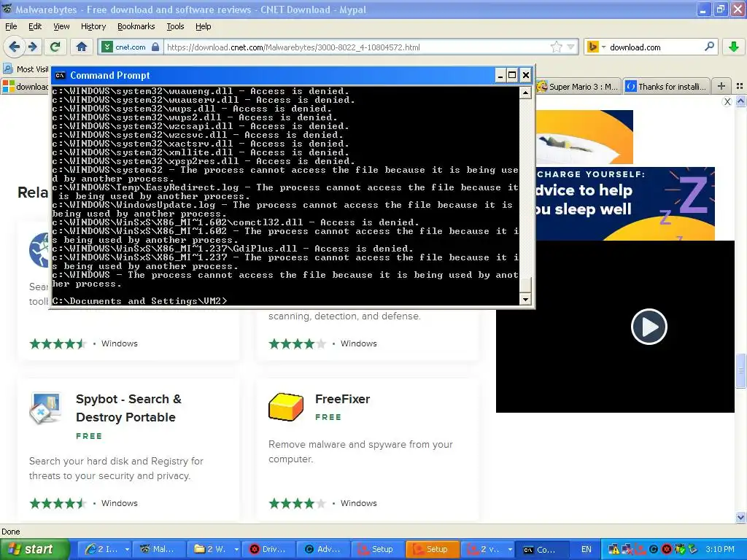Viewport: 747px width, 560px height.
Task: Open the Edit menu
Action: point(35,26)
